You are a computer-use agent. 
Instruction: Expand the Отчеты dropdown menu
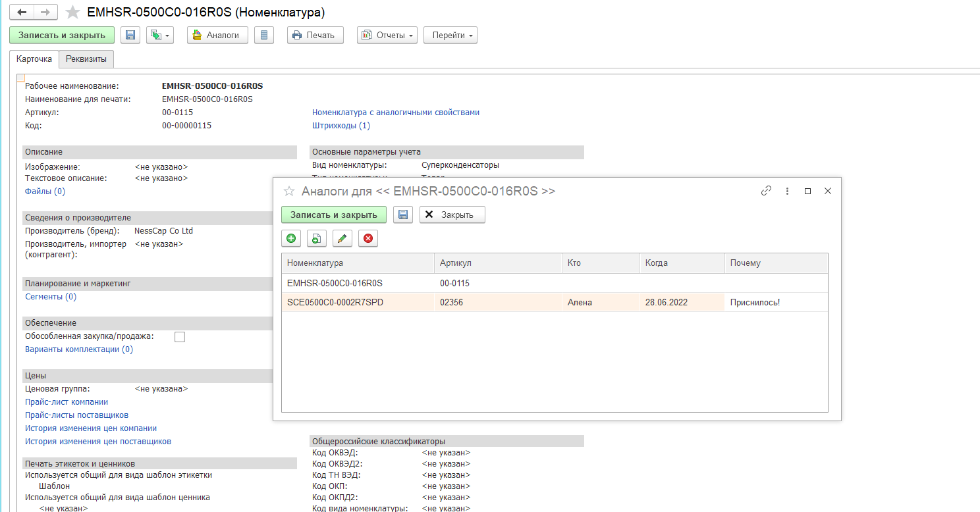387,35
